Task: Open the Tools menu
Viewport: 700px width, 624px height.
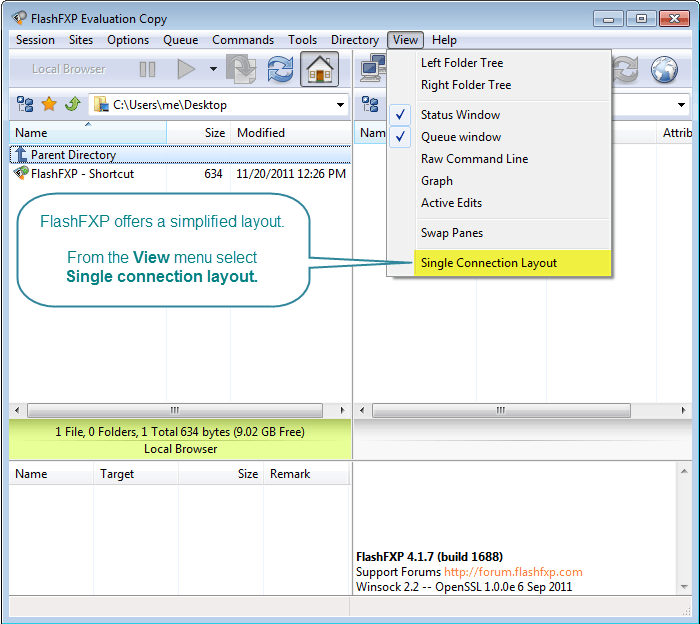Action: click(302, 40)
